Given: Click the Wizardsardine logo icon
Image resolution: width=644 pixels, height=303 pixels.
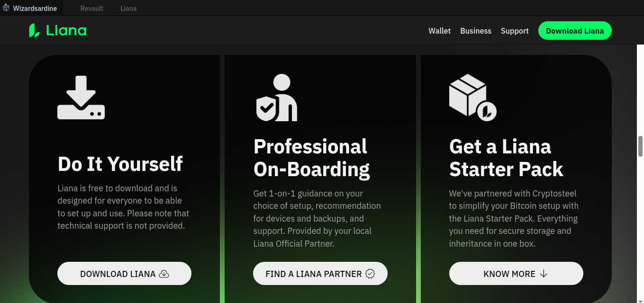Looking at the screenshot, I should [x=6, y=8].
